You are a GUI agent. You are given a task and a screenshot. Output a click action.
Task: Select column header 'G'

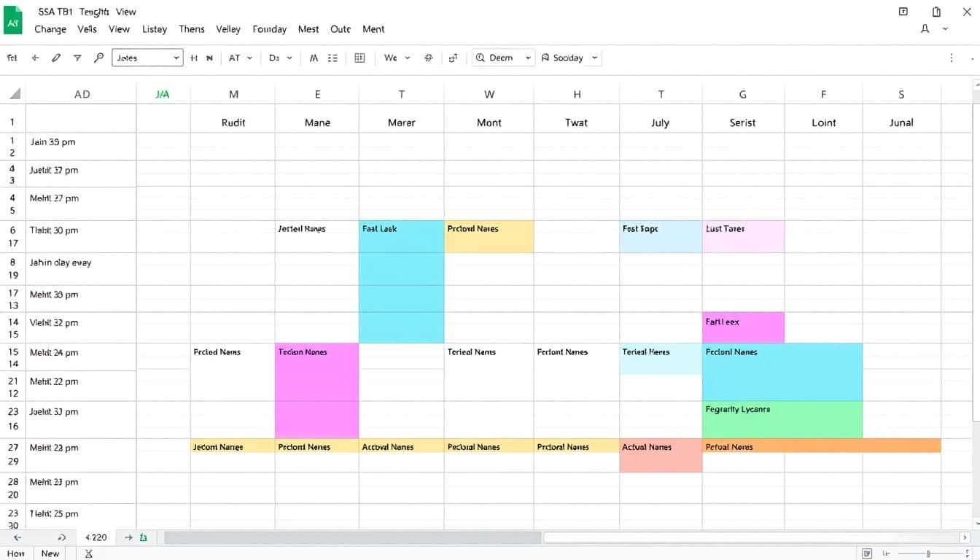[743, 94]
